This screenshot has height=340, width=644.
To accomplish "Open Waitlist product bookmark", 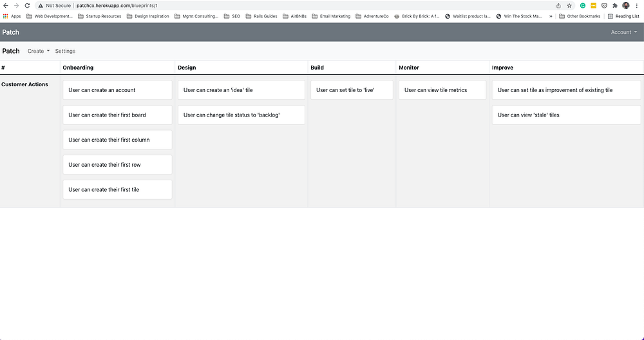I will coord(468,17).
